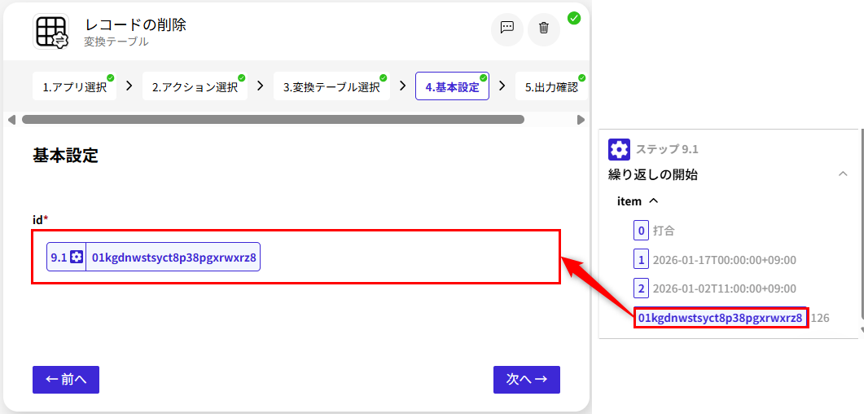
Task: Click the ステップ 9.1 label
Action: [667, 150]
